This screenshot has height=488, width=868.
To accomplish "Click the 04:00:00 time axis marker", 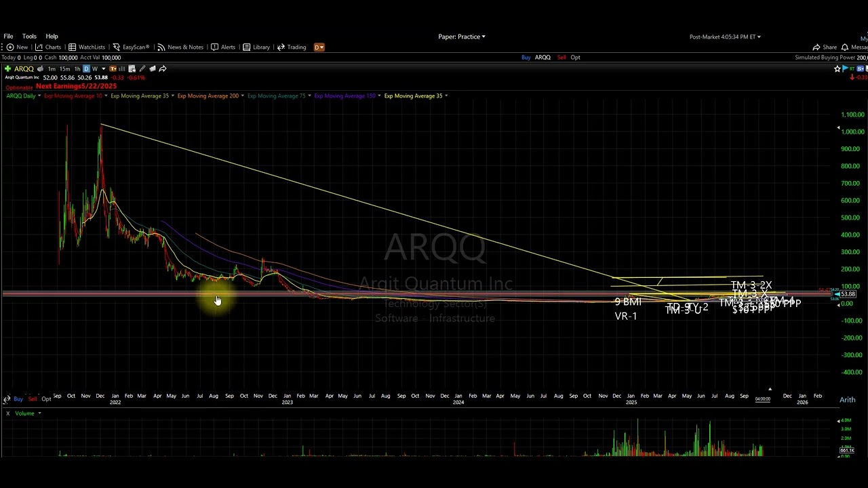I will click(x=763, y=399).
